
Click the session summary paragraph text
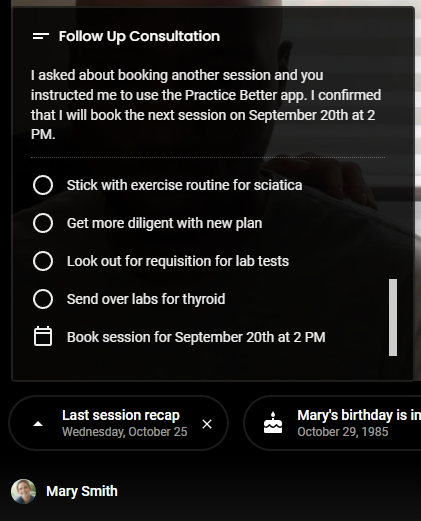tap(206, 105)
